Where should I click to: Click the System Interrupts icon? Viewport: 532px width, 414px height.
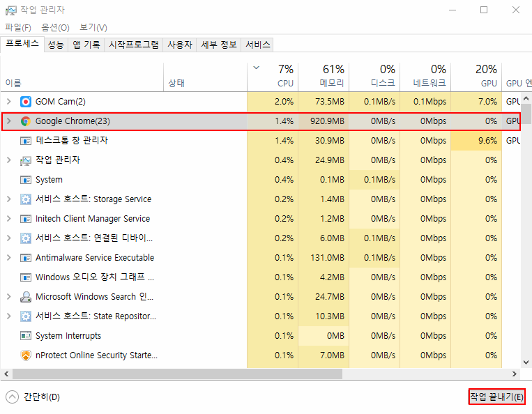[x=25, y=336]
